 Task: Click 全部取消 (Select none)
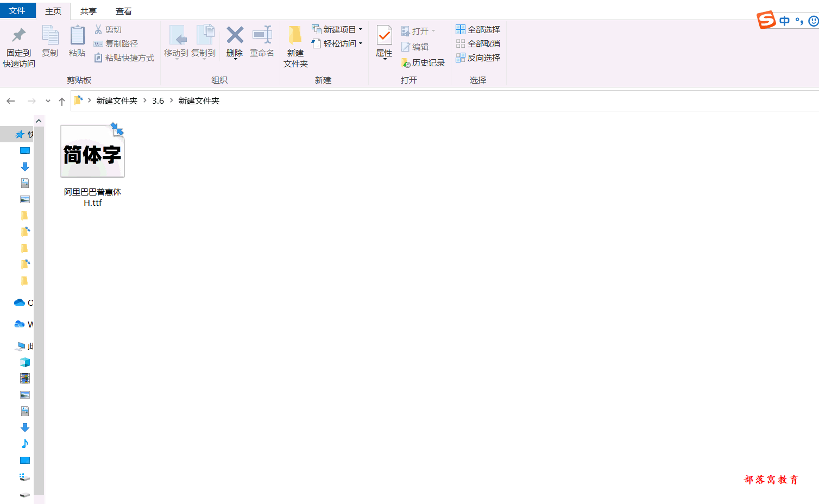click(478, 43)
